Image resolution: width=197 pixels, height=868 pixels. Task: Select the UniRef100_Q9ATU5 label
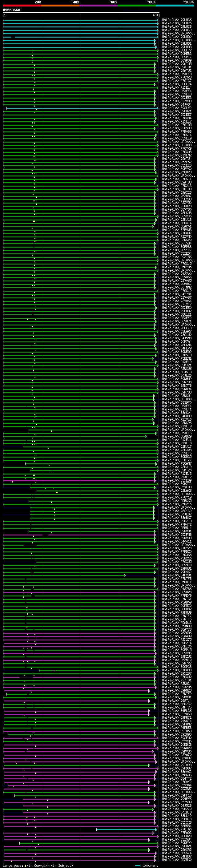(177, 64)
